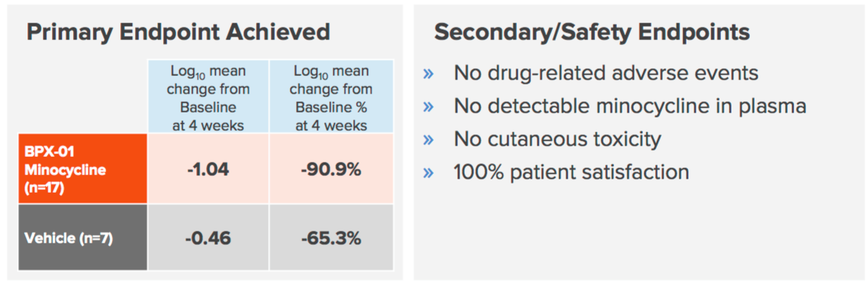The width and height of the screenshot is (868, 294).
Task: Click the chevron bullet beside 'No cutaneous toxicity'
Action: click(428, 140)
